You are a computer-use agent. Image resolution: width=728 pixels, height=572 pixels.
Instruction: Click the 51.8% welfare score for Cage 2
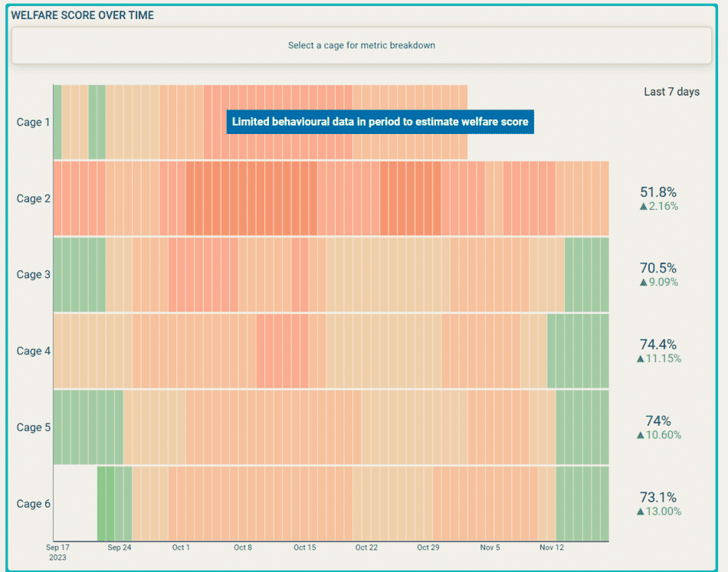pyautogui.click(x=658, y=192)
